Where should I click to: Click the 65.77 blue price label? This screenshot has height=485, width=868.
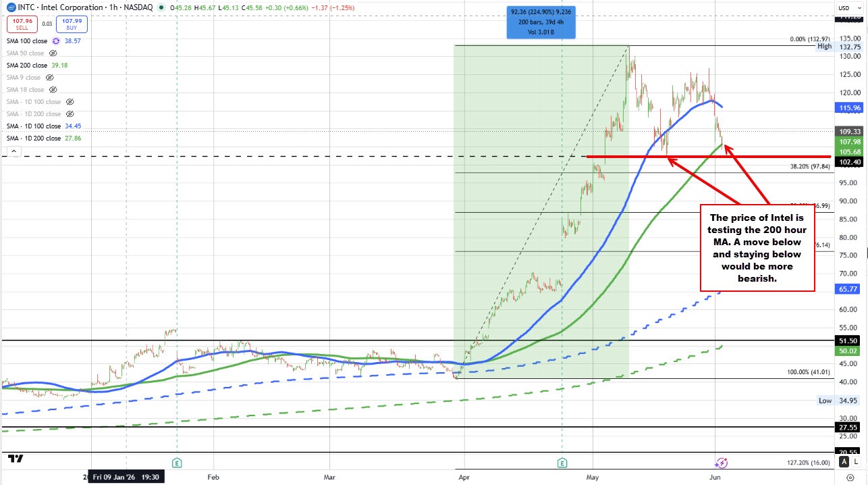click(848, 288)
